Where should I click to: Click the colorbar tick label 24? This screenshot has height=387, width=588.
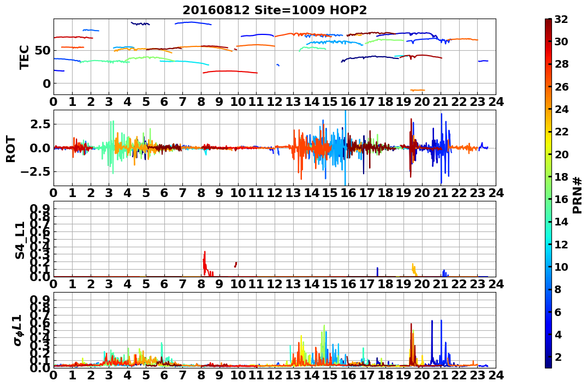click(561, 110)
